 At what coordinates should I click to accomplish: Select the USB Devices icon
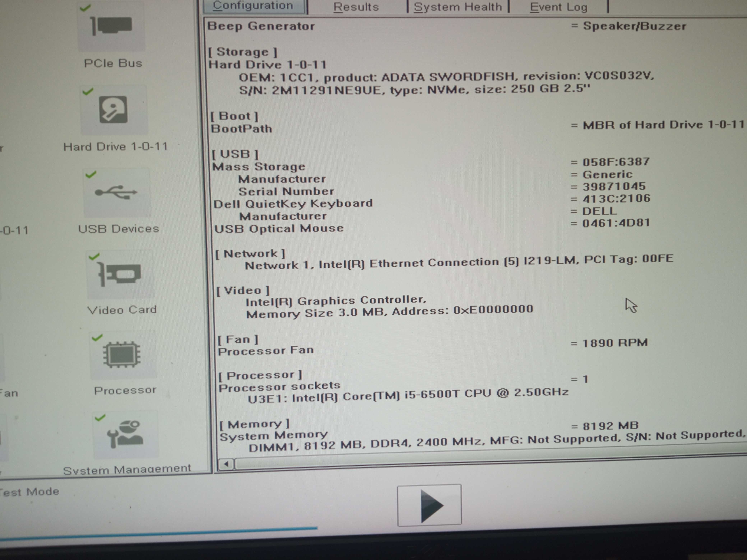tap(117, 193)
